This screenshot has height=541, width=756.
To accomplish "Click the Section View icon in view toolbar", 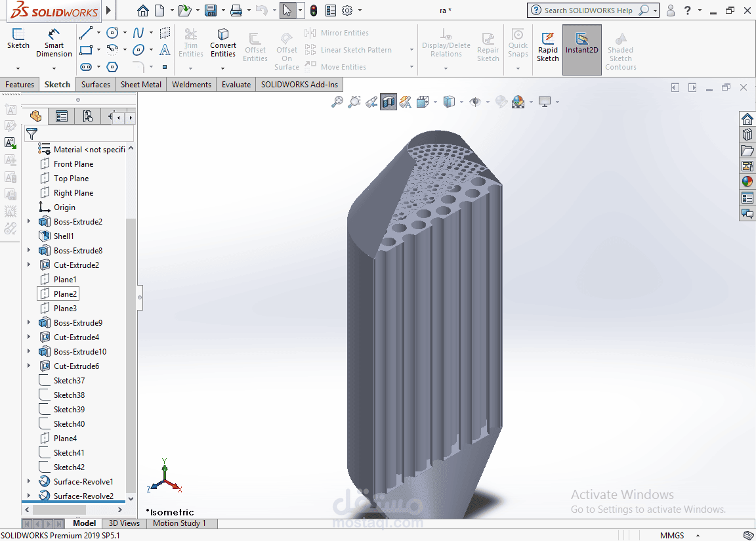I will click(x=388, y=102).
